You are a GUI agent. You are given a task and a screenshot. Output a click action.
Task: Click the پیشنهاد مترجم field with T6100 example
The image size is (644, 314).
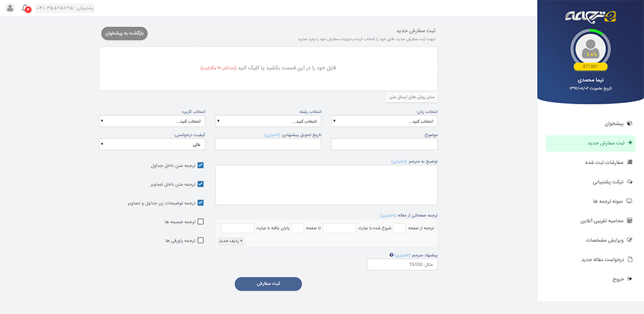402,264
